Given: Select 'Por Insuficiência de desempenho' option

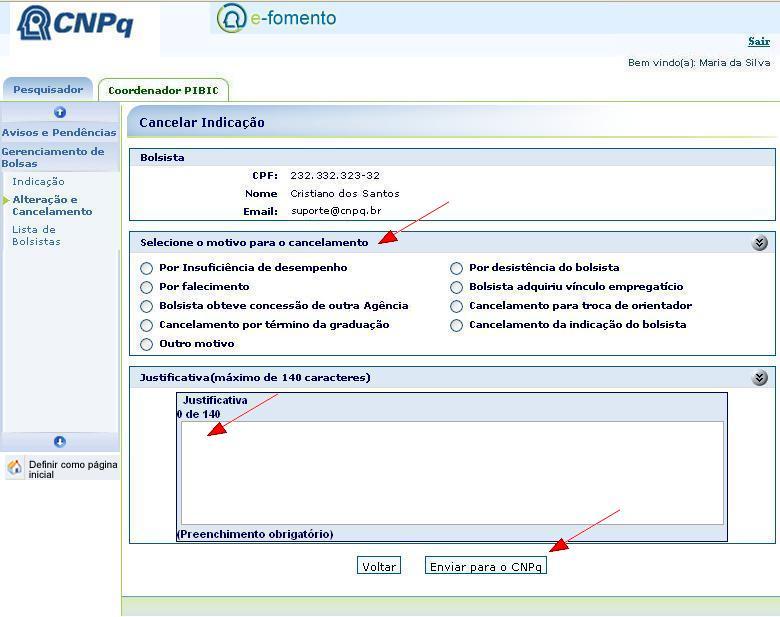Looking at the screenshot, I should tap(147, 268).
